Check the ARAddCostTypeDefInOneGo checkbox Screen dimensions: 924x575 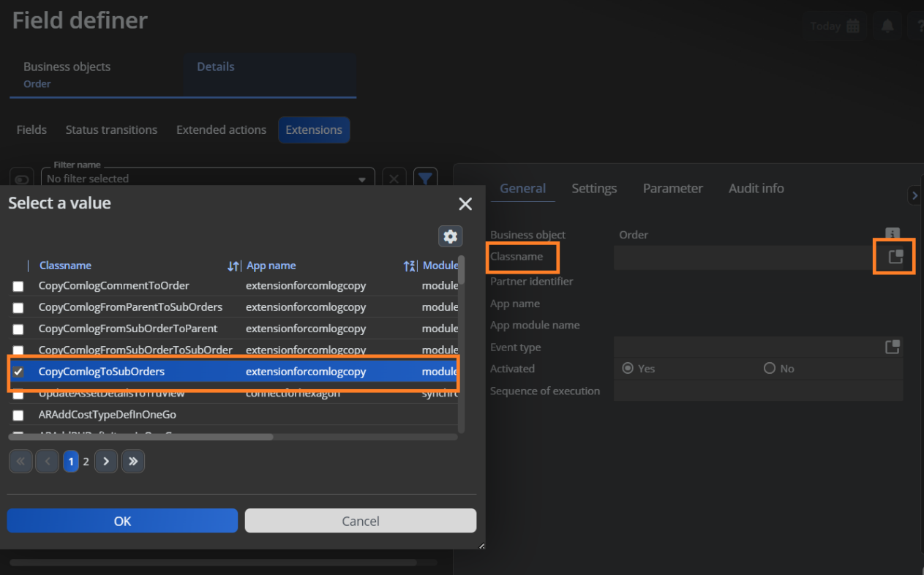pos(18,415)
